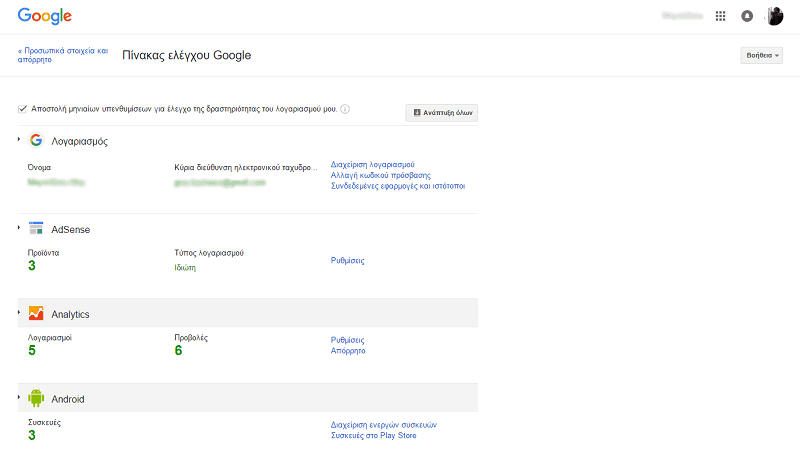Screen dimensions: 800x453
Task: Click the Google logo
Action: (45, 16)
